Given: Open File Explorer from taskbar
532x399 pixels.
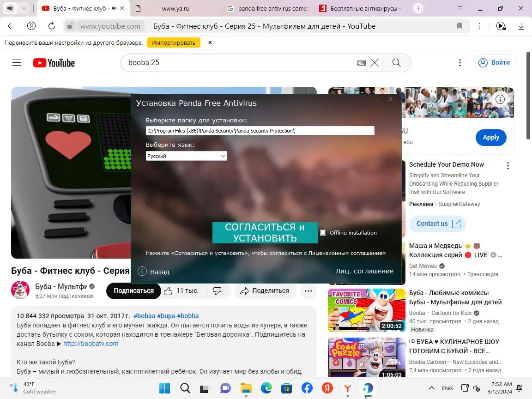Looking at the screenshot, I should click(246, 388).
